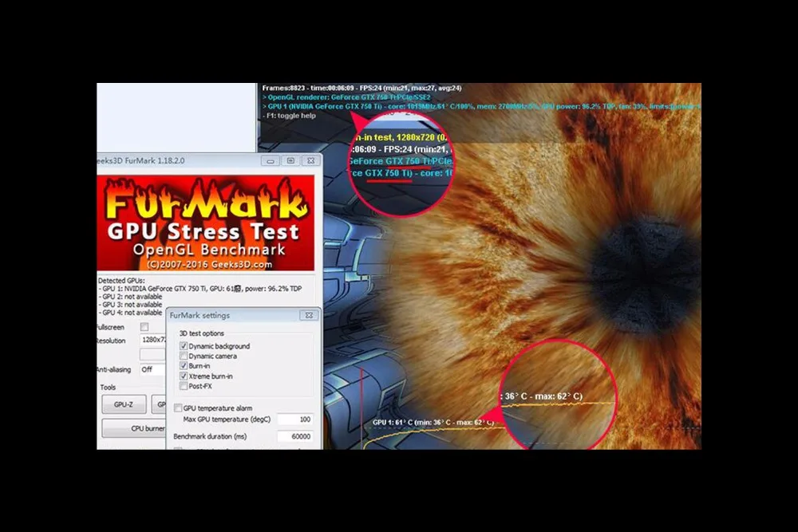This screenshot has width=798, height=532.
Task: Select the 'GPU 1: NVIDIA GeForce GTX 750 Ti' line
Action: click(x=200, y=289)
